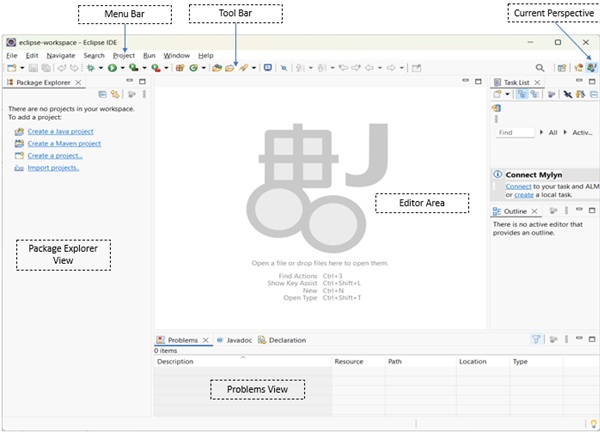Click the Coverage launch icon
Image resolution: width=600 pixels, height=433 pixels.
pyautogui.click(x=134, y=68)
